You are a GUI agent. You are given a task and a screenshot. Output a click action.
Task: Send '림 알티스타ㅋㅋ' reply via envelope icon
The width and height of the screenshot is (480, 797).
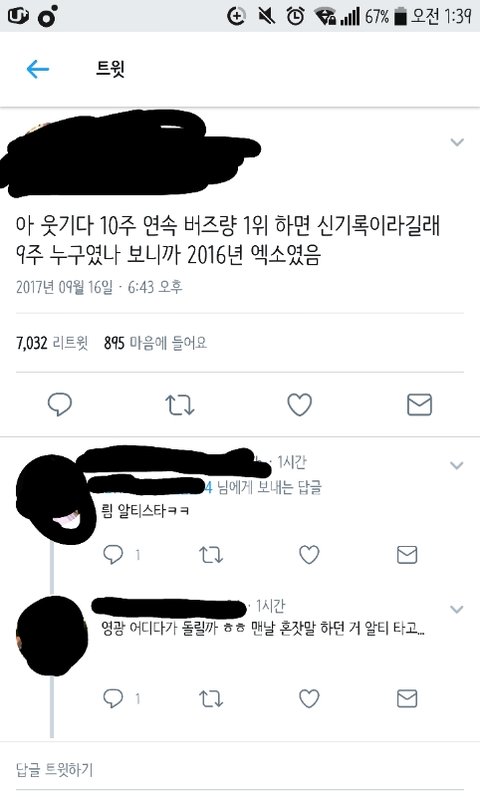click(x=407, y=555)
